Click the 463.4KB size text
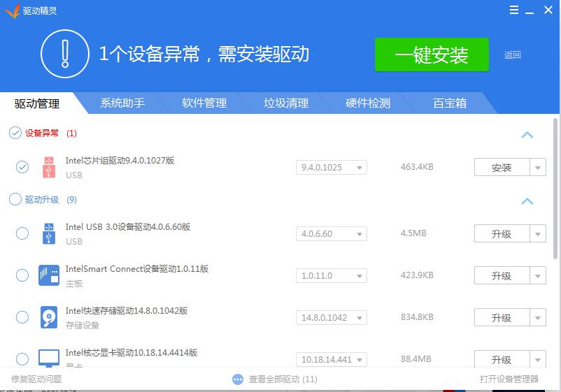Viewport: 561px width, 392px height. 417,167
